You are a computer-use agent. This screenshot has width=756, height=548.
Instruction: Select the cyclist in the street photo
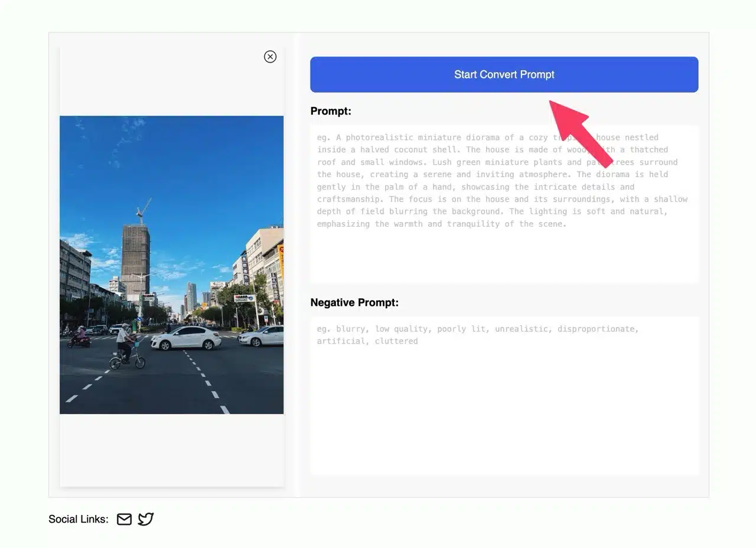[x=126, y=345]
